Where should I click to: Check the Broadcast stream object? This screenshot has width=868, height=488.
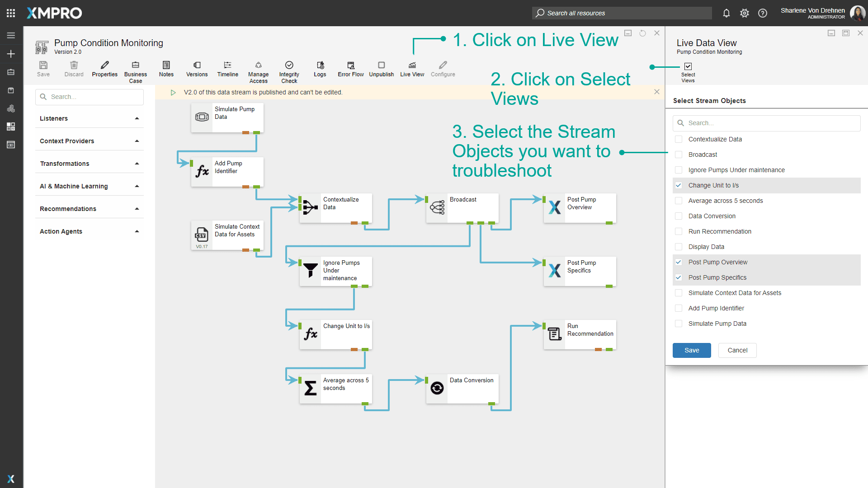pos(679,155)
